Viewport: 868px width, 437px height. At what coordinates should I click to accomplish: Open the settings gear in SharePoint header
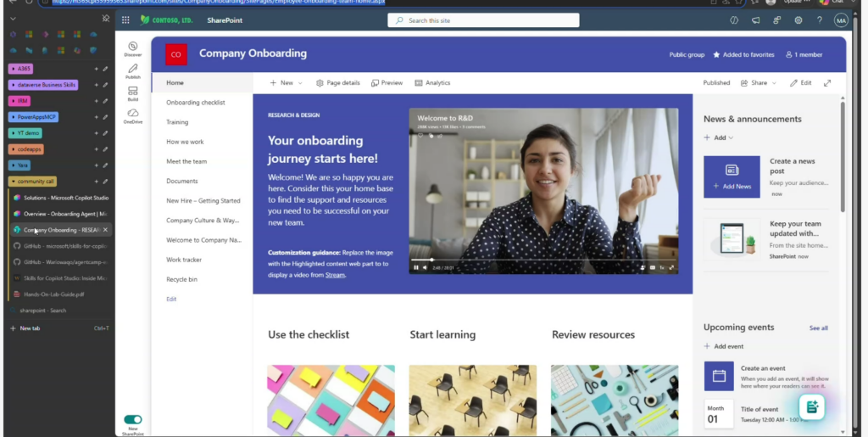pyautogui.click(x=798, y=20)
